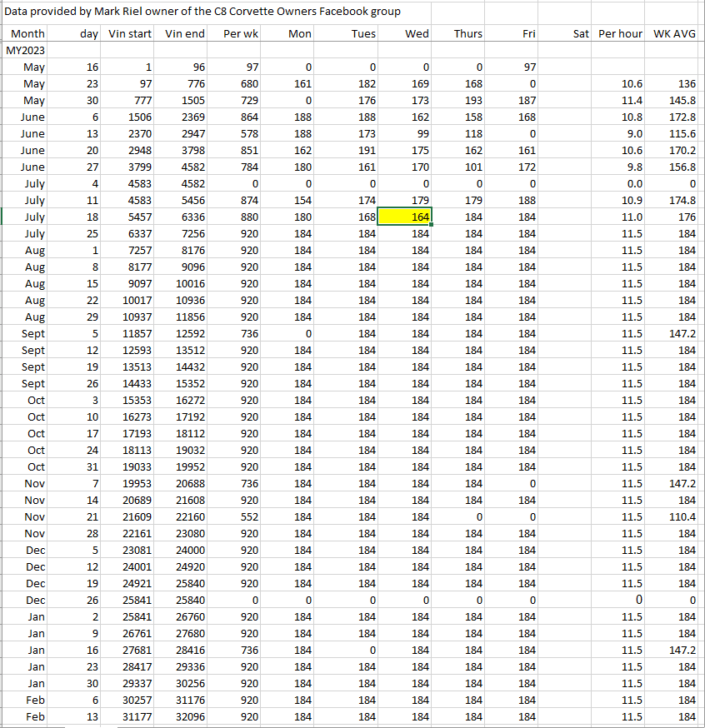This screenshot has width=705, height=728.
Task: Select the "Per hour" header cell
Action: pos(620,34)
